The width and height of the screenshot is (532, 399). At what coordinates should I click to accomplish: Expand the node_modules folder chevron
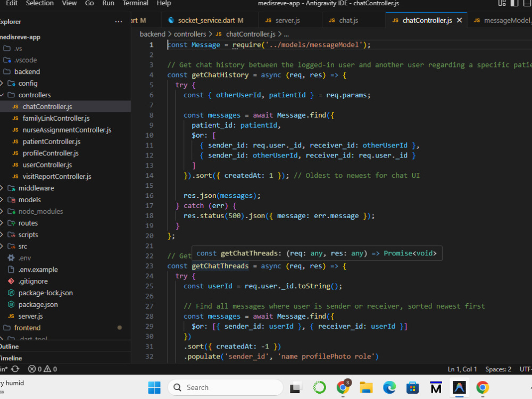pos(2,211)
